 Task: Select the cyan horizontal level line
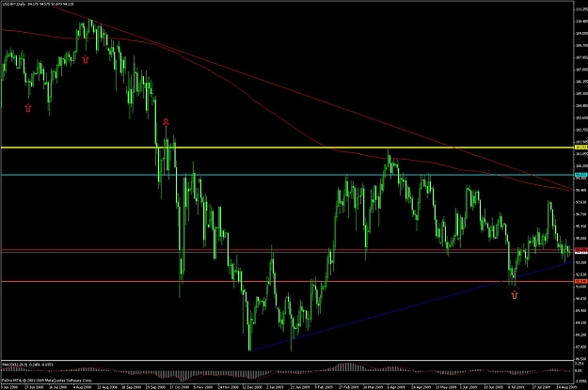click(287, 175)
